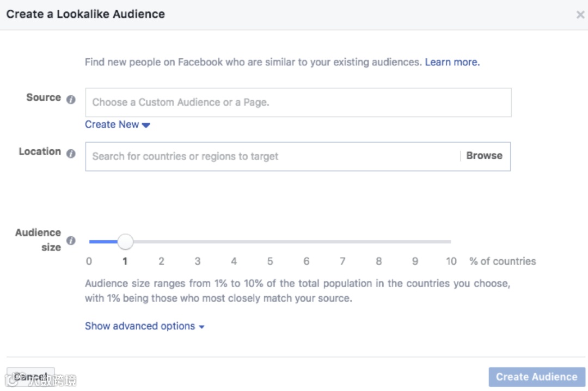The image size is (588, 391).
Task: Expand the Create New dropdown
Action: point(112,124)
